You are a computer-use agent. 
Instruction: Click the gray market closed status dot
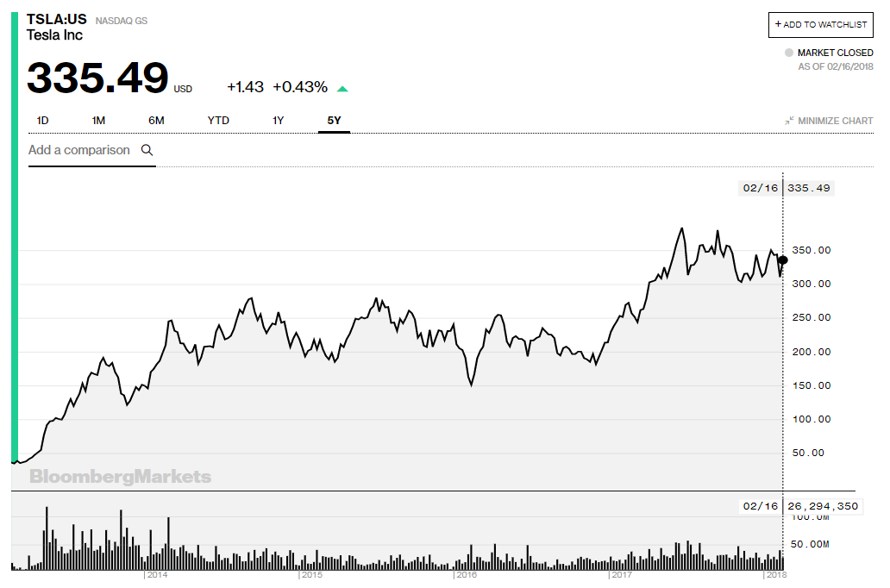pos(789,53)
